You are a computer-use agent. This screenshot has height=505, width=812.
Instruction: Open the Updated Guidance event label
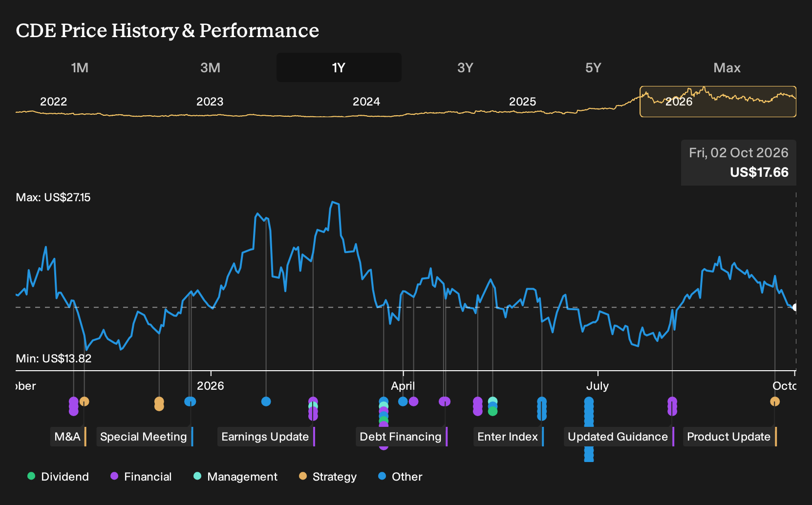click(x=619, y=437)
